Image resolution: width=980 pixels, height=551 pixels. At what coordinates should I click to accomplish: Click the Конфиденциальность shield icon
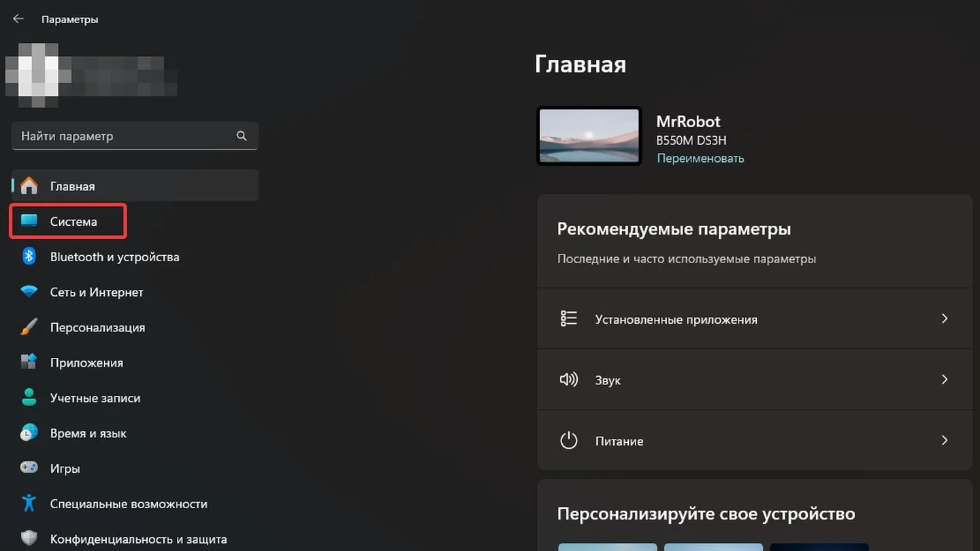tap(29, 539)
